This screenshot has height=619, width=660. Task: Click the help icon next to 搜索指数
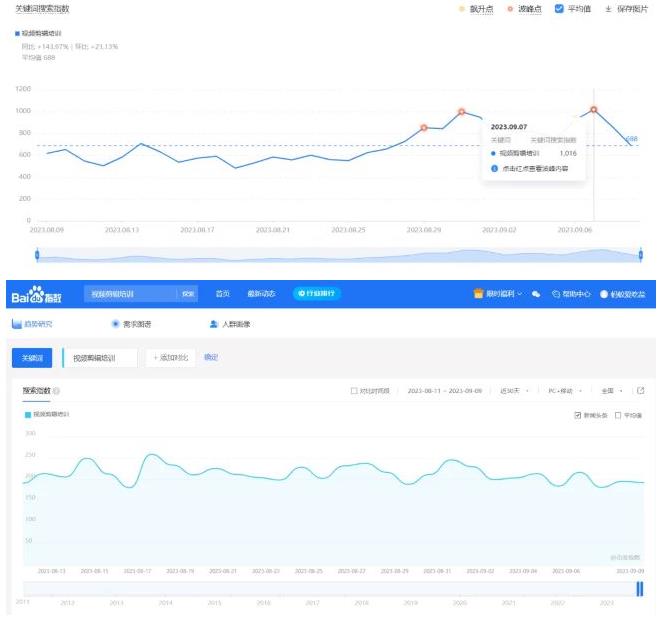pyautogui.click(x=56, y=391)
